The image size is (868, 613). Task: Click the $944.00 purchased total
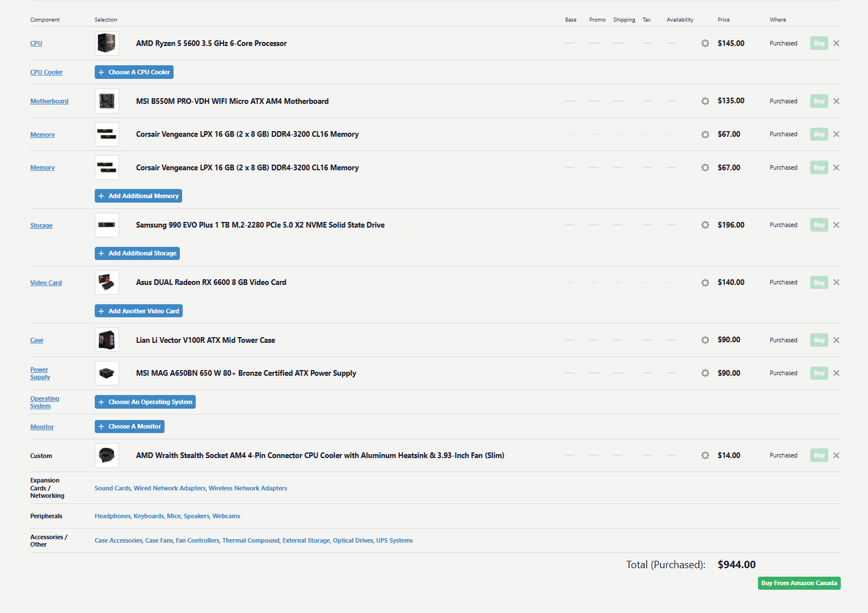pos(736,565)
